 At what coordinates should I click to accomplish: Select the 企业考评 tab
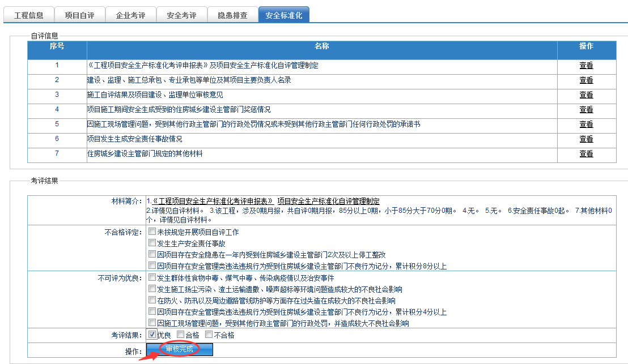pyautogui.click(x=130, y=15)
